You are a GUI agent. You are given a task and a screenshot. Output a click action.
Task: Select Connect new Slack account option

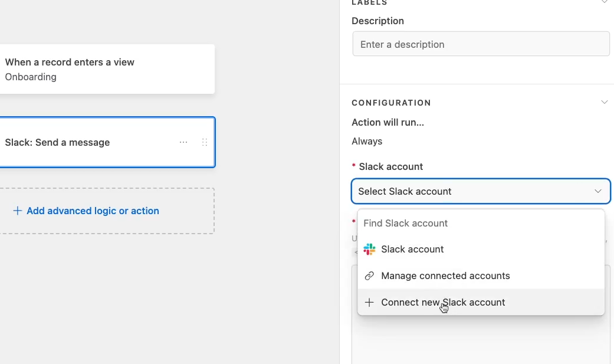[481, 303]
